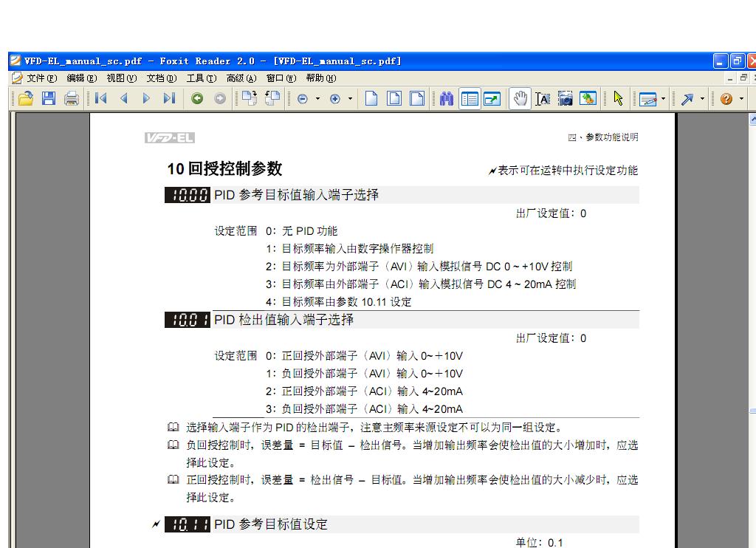756x548 pixels.
Task: Open the binoculars search tool
Action: click(x=447, y=98)
